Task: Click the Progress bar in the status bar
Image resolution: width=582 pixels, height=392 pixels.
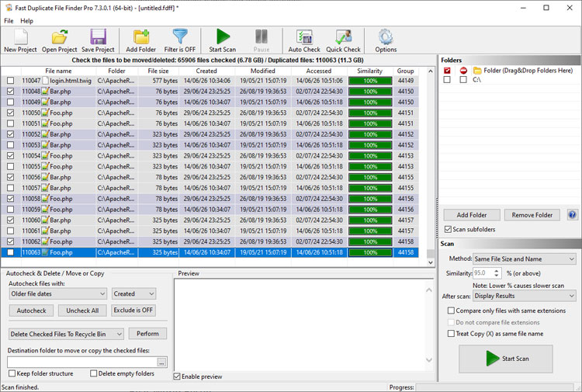Action: point(494,387)
